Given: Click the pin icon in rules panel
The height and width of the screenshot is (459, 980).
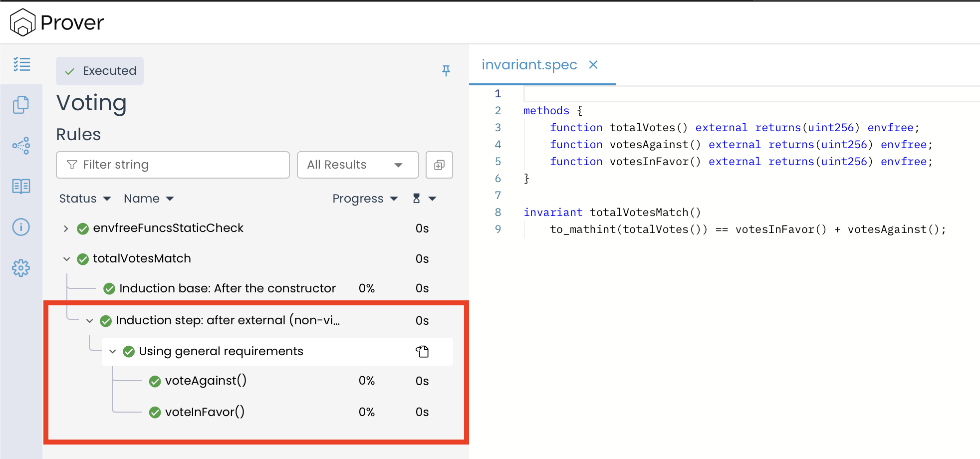Looking at the screenshot, I should click(x=446, y=71).
